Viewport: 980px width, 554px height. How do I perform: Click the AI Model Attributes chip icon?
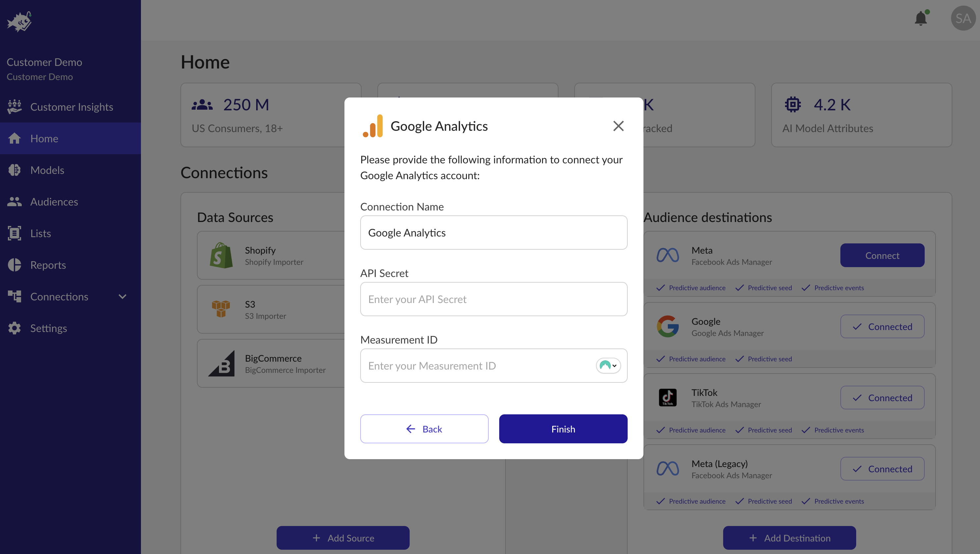click(x=793, y=104)
